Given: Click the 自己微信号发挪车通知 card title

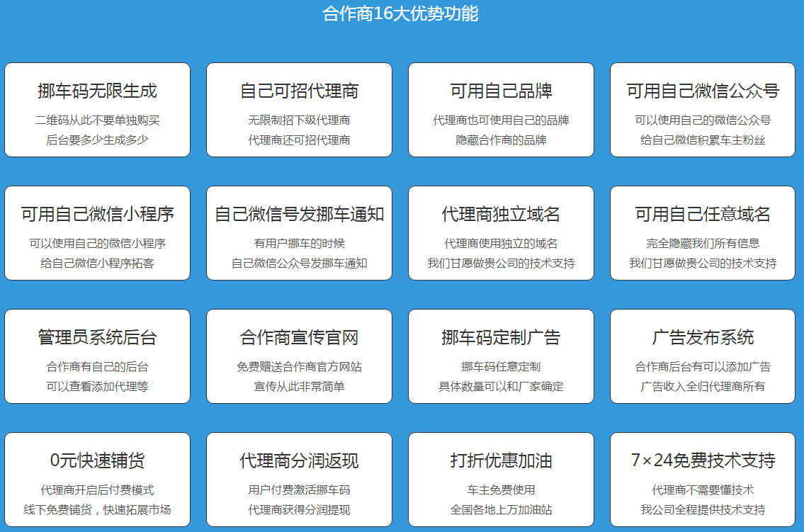Looking at the screenshot, I should tap(299, 215).
